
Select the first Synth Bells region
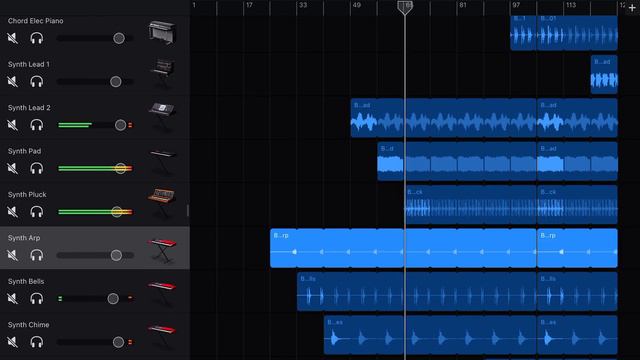(416, 291)
